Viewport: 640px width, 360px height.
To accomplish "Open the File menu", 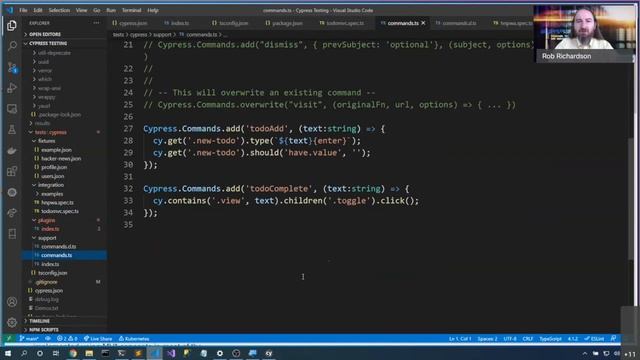I will pos(23,10).
